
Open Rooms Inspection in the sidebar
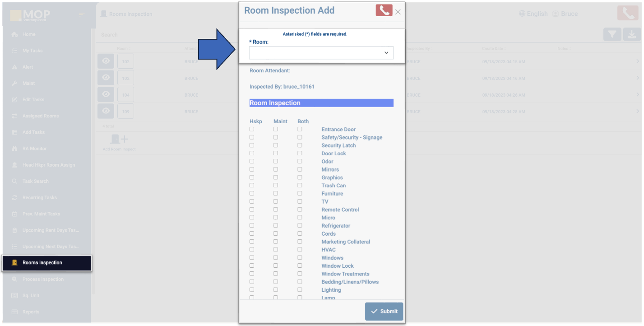coord(42,263)
